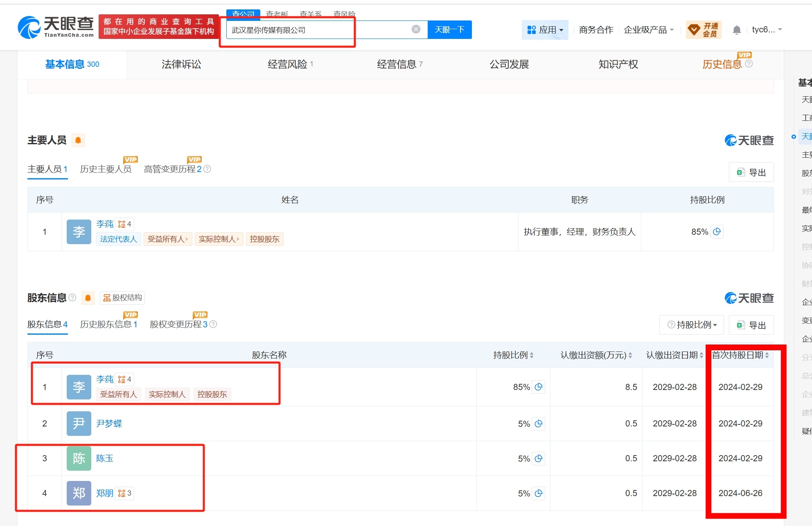
Task: Open the 股权结构 button
Action: (x=122, y=298)
